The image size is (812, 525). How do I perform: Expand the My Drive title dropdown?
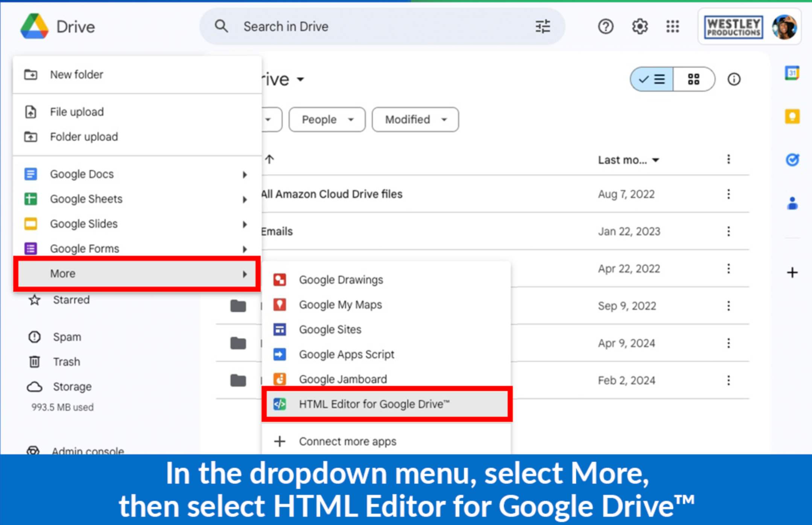click(300, 79)
